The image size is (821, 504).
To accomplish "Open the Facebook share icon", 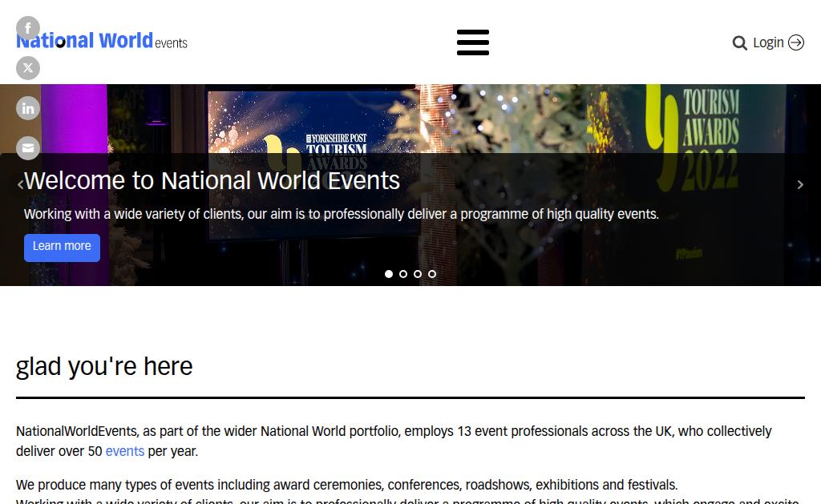I will (28, 28).
